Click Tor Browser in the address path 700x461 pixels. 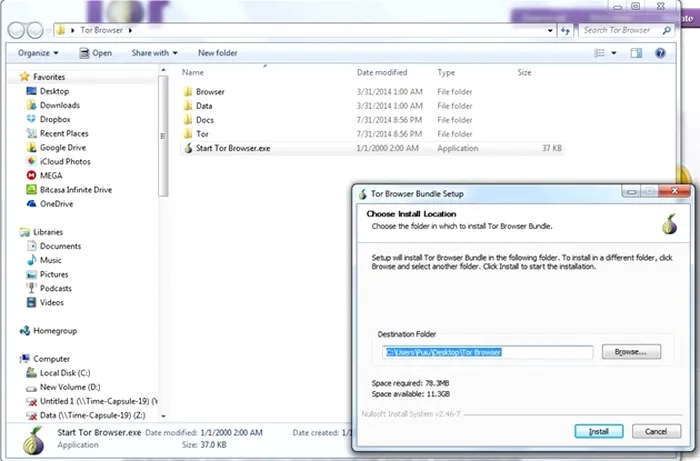click(x=101, y=30)
